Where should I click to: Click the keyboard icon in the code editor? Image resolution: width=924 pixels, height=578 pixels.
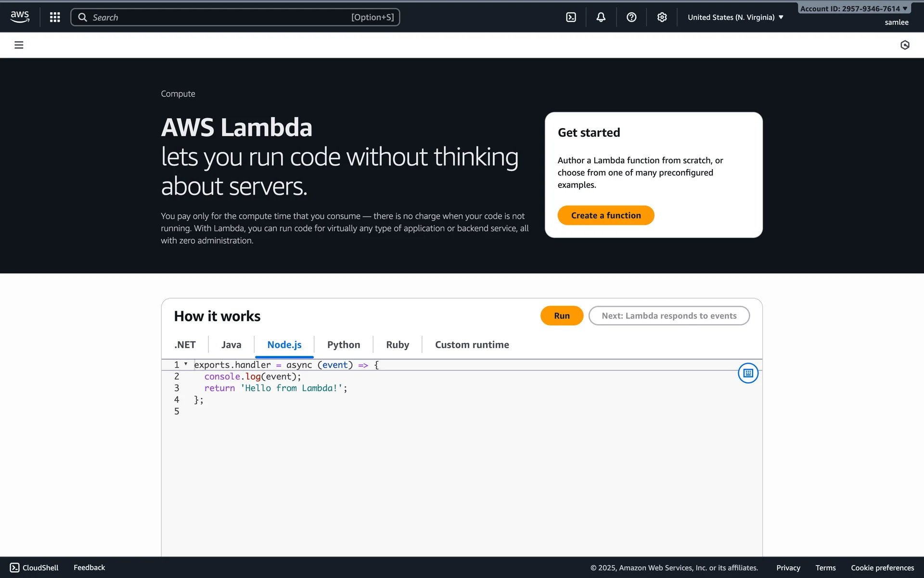(x=748, y=373)
